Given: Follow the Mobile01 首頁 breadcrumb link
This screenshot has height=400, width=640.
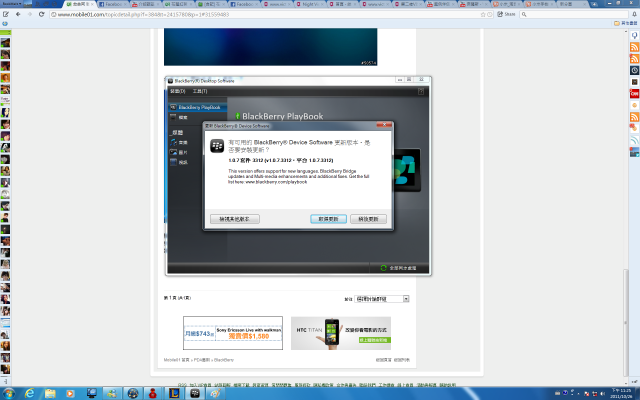Looking at the screenshot, I should click(176, 360).
